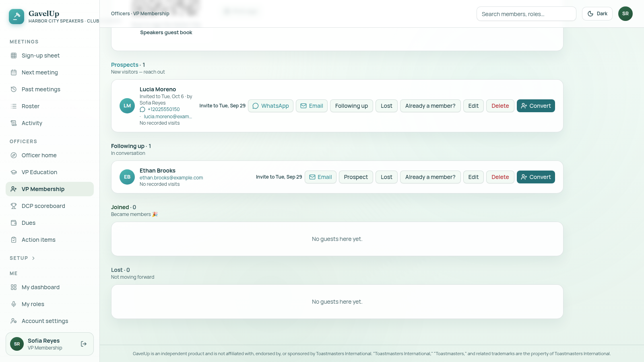Toggle Dark theme mode
This screenshot has height=362, width=644.
(597, 14)
